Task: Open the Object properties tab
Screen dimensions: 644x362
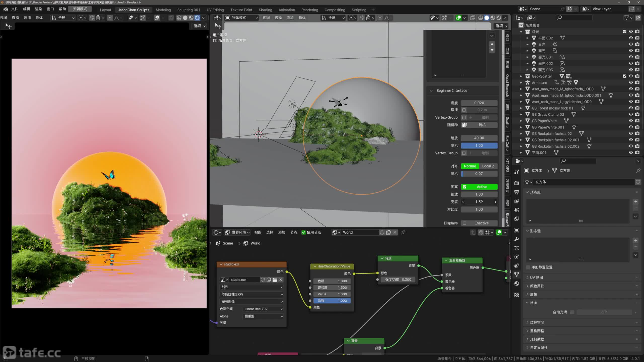Action: coord(516,230)
